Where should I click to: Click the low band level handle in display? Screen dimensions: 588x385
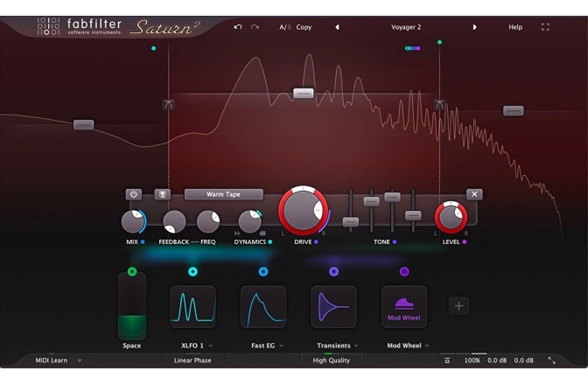pos(84,124)
